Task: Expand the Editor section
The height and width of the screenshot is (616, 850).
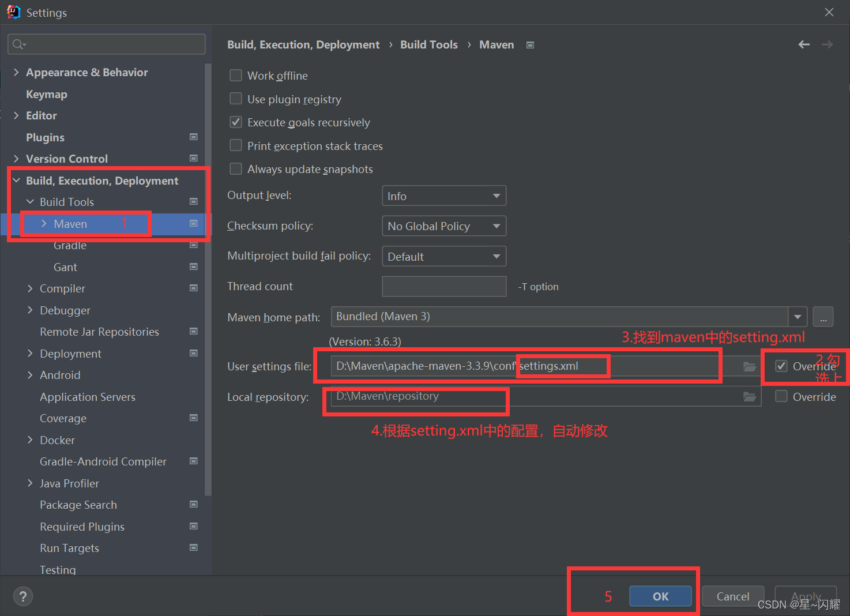Action: (x=16, y=115)
